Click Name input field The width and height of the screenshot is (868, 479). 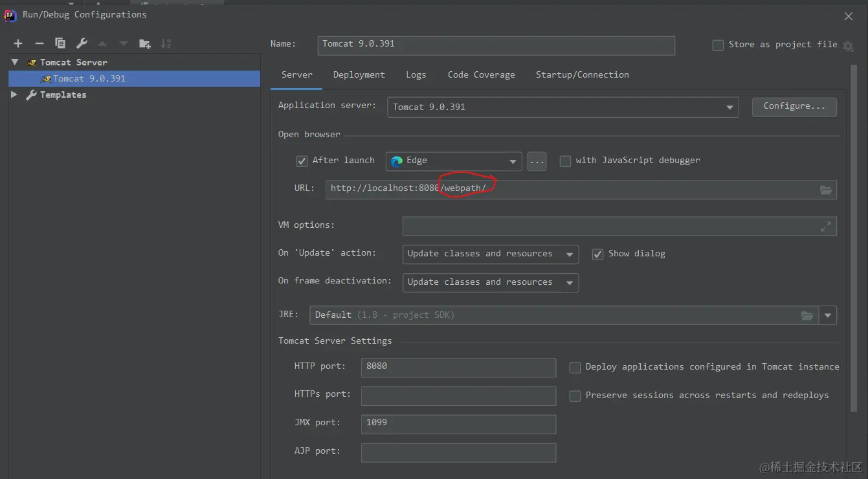click(496, 45)
